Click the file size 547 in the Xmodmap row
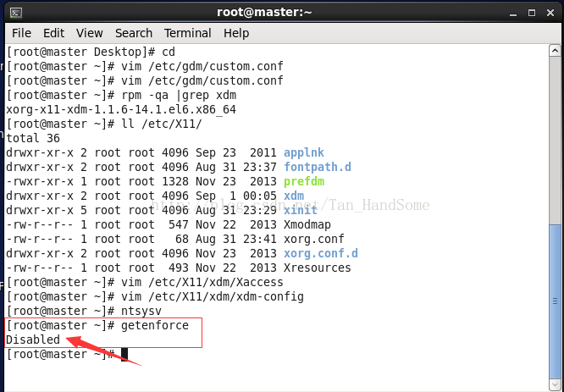Viewport: 564px width, 392px height. [179, 224]
